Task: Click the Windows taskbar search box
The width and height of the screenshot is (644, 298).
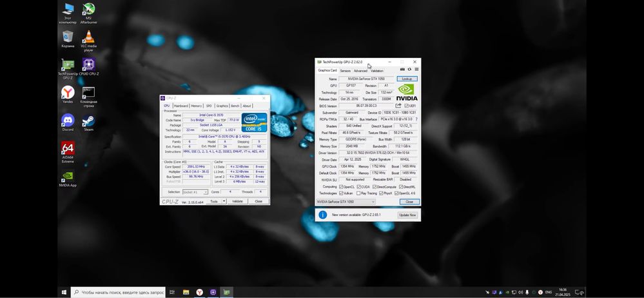Action: (x=118, y=292)
